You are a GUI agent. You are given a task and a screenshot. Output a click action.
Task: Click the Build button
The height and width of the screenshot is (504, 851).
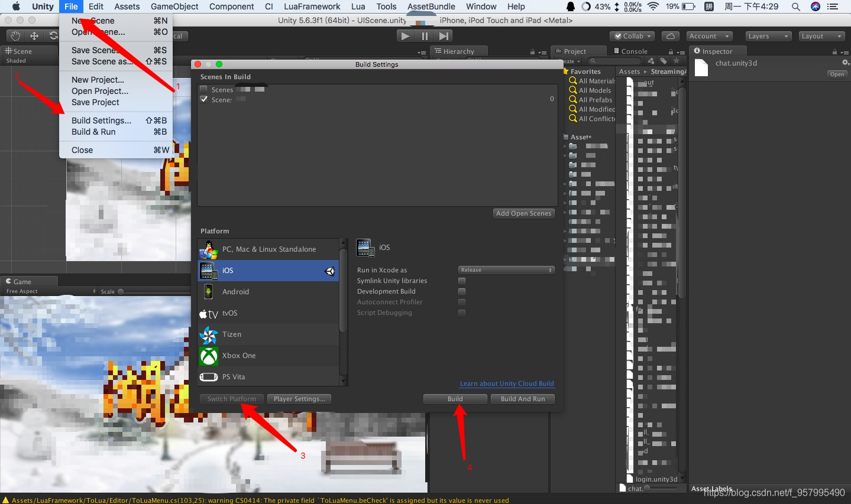point(454,399)
